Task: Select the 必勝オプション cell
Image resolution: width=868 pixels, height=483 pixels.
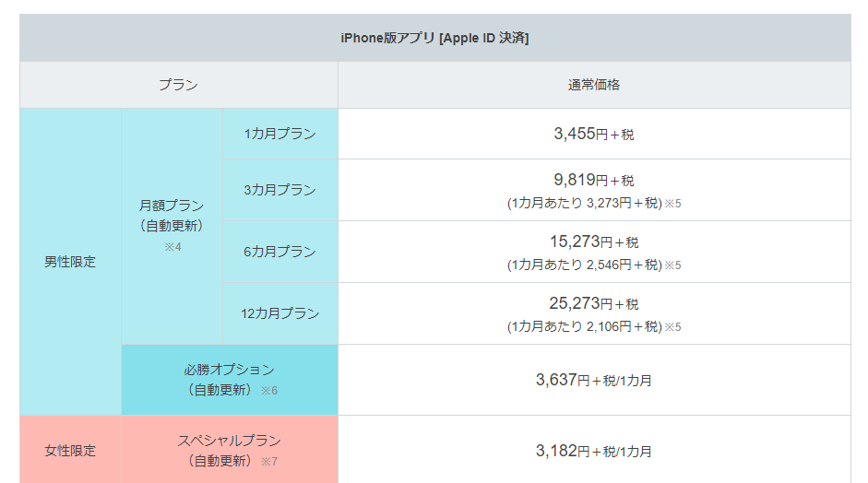Action: [x=230, y=380]
